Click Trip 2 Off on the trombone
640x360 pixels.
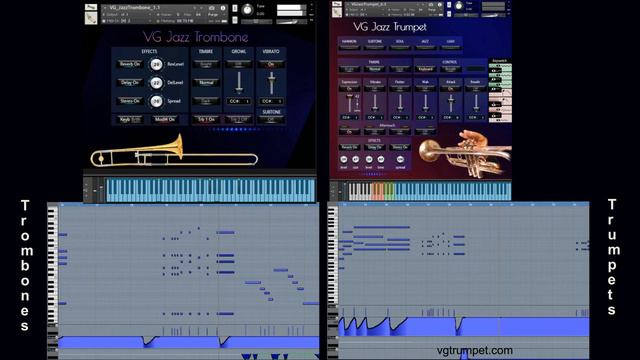point(239,119)
